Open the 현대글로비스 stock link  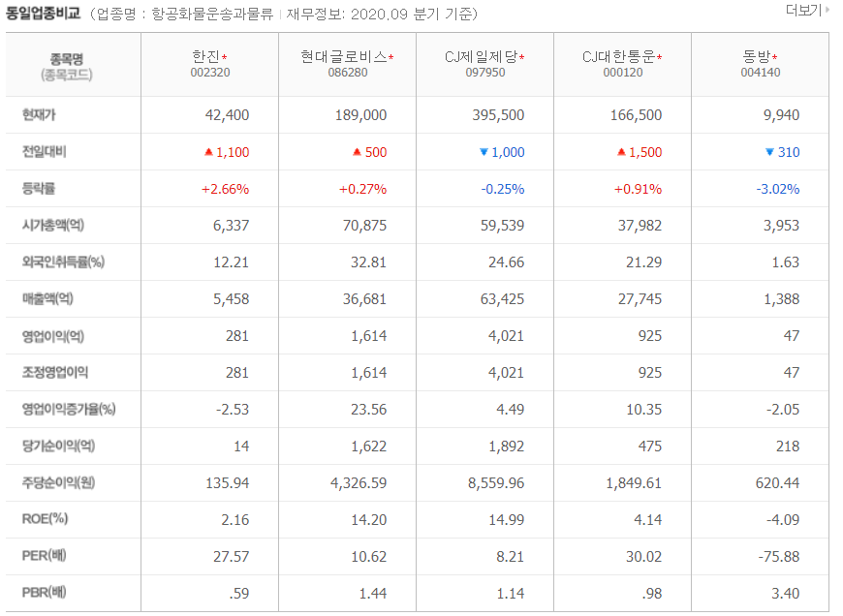point(344,56)
